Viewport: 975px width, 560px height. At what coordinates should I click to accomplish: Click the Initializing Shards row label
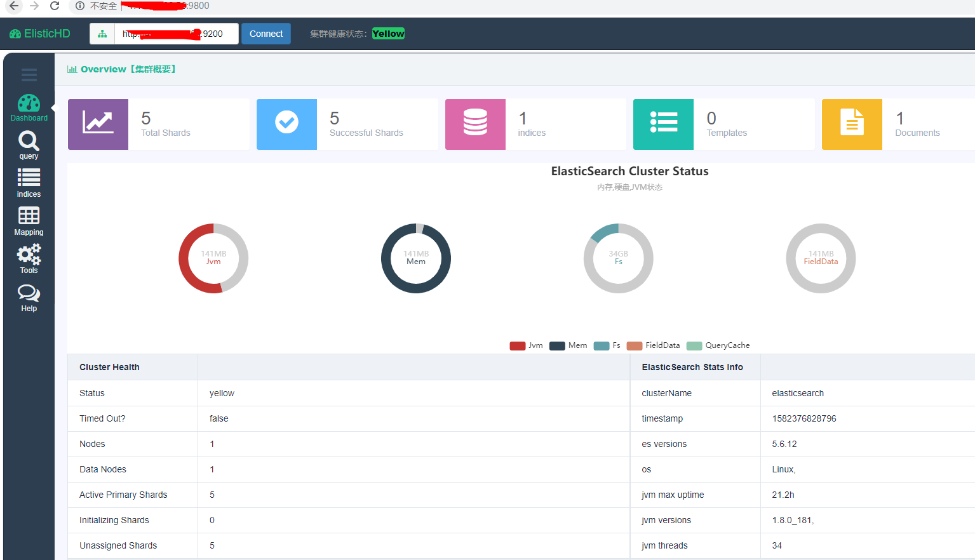(114, 520)
